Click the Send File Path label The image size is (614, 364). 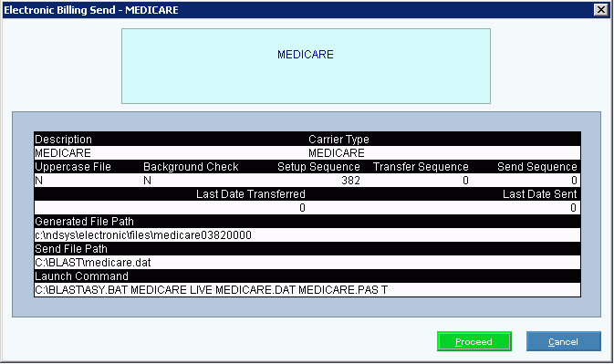point(71,249)
